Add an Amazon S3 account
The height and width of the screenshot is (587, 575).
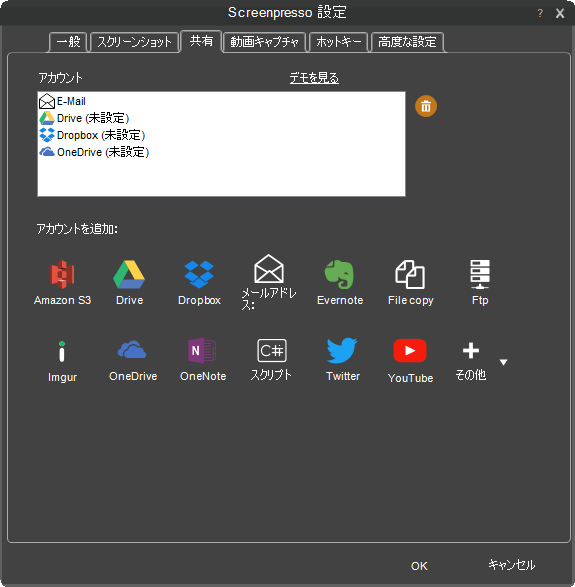click(62, 283)
